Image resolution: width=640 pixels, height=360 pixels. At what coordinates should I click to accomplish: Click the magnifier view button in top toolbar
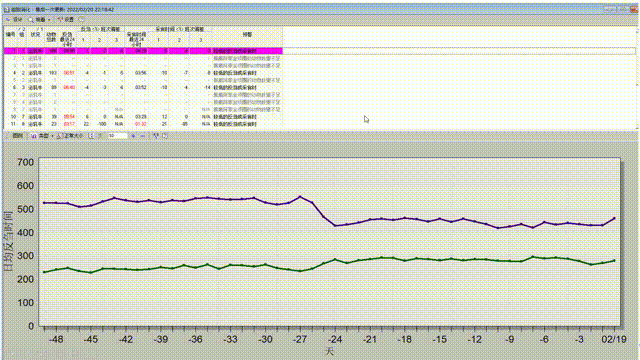point(37,20)
